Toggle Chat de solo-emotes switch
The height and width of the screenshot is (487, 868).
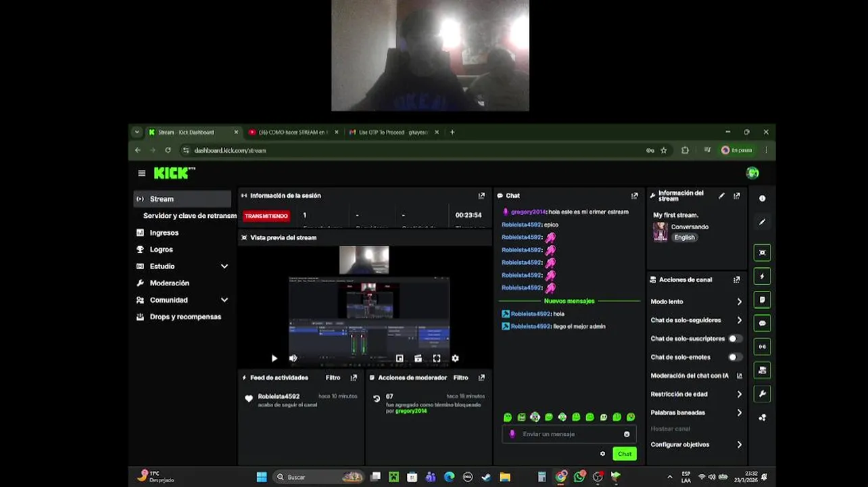coord(734,356)
